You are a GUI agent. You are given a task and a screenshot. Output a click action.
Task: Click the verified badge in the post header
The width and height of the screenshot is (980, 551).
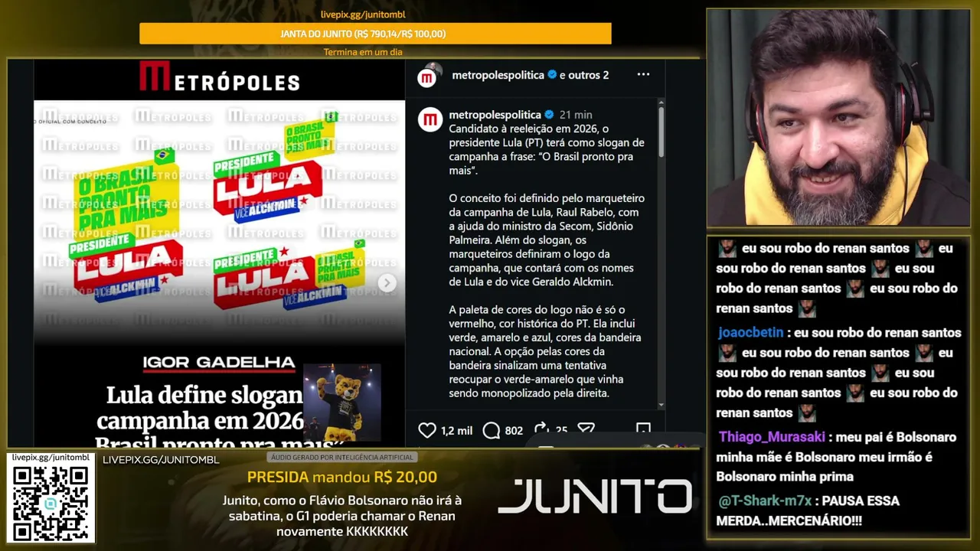click(551, 74)
